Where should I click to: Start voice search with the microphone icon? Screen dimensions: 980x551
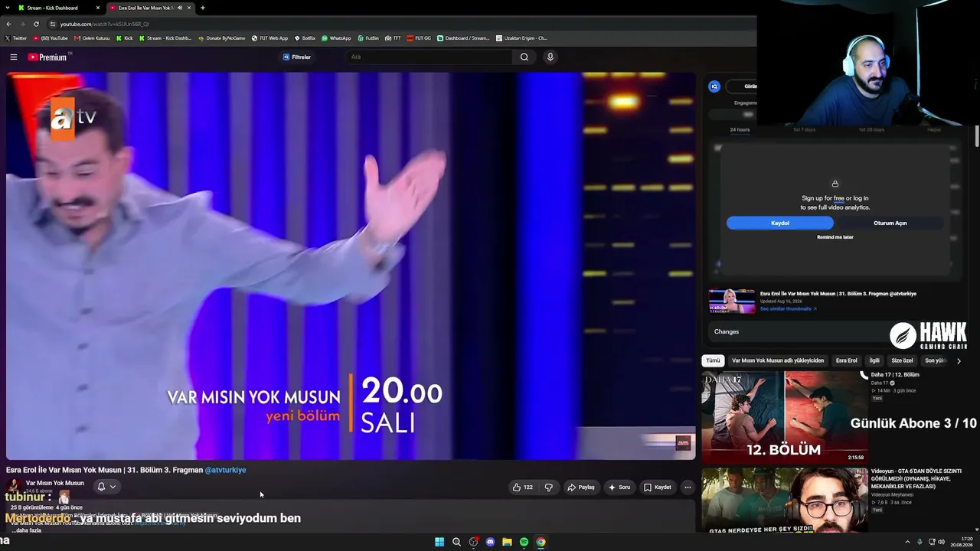[x=550, y=57]
